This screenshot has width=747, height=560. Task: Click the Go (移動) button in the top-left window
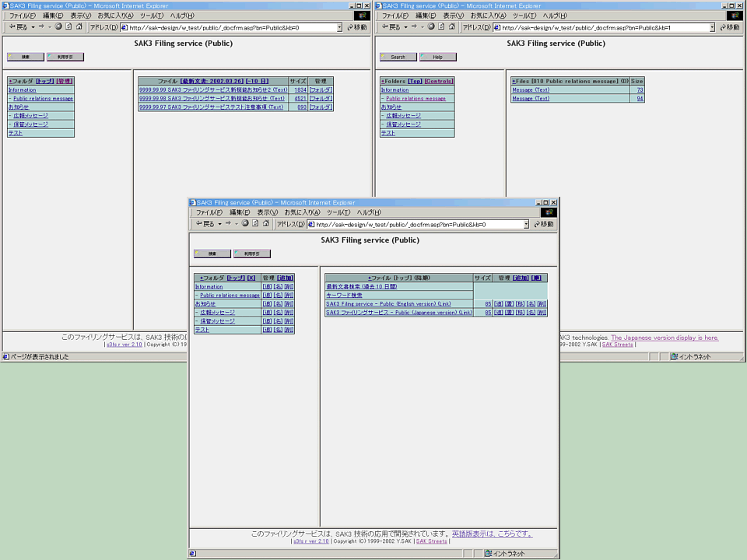click(357, 28)
